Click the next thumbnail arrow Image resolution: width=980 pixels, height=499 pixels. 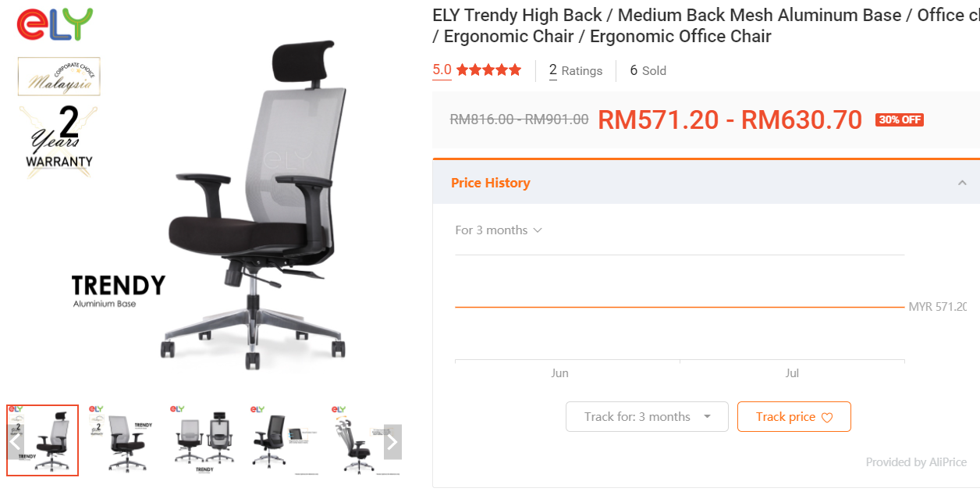(x=392, y=442)
